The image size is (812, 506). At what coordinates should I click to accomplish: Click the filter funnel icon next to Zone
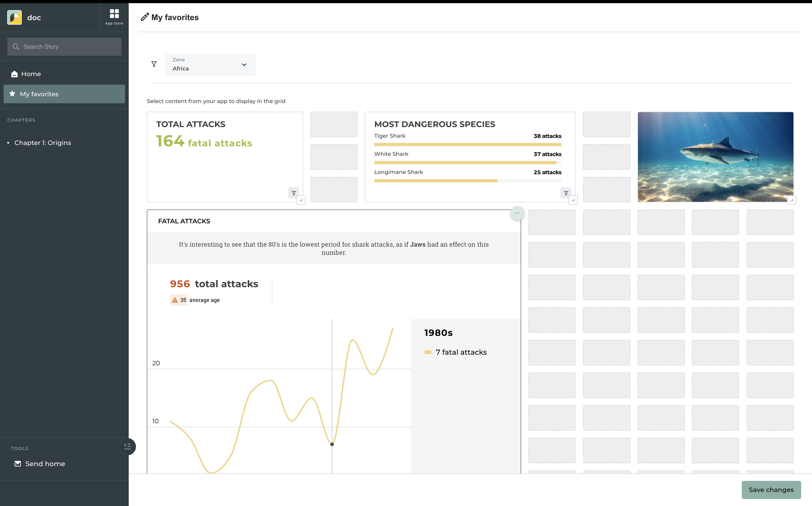pyautogui.click(x=154, y=64)
